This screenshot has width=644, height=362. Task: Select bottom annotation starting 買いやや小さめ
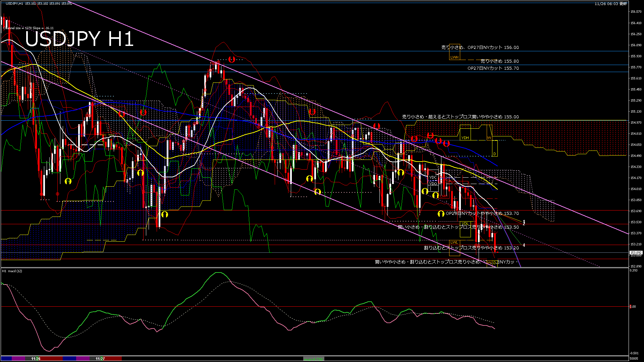click(x=447, y=262)
